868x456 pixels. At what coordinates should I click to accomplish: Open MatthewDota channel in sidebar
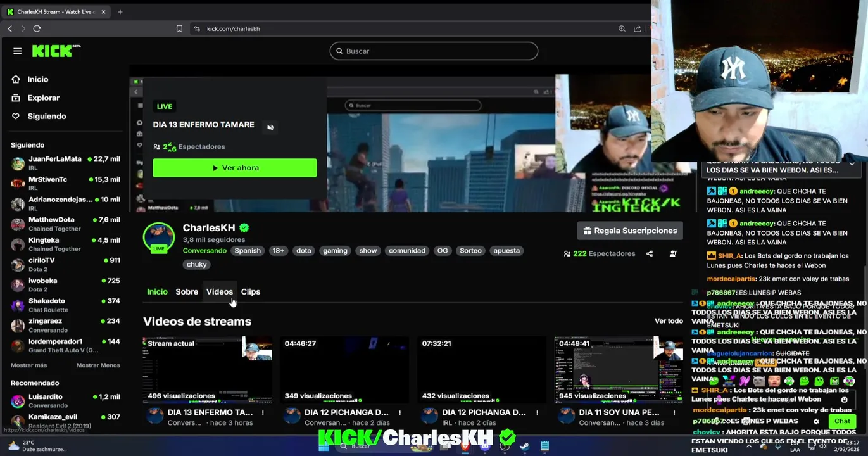65,224
